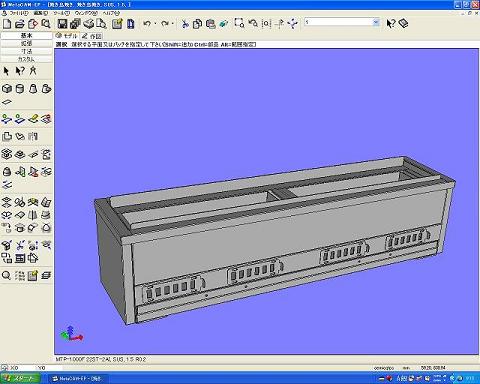Click the New document icon in toolbar
The width and height of the screenshot is (480, 384).
pos(7,24)
